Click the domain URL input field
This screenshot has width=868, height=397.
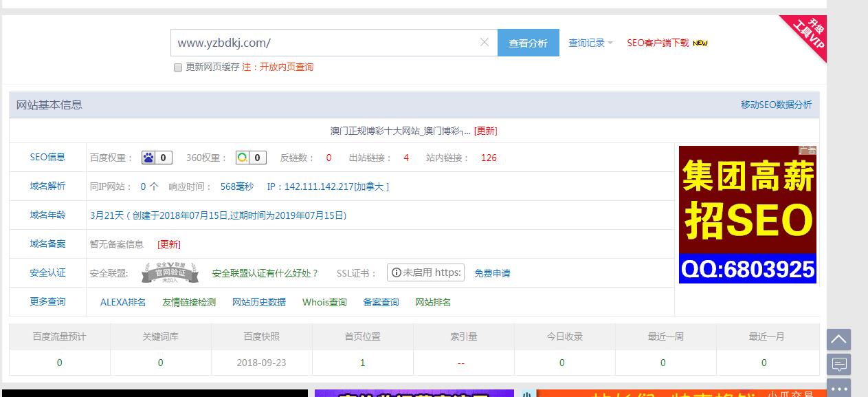(323, 43)
